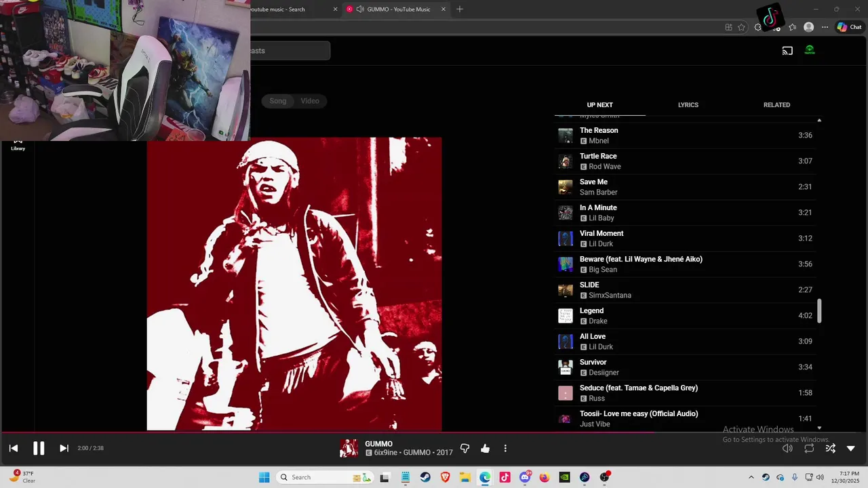This screenshot has width=868, height=488.
Task: Click the Survivor album thumbnail
Action: pyautogui.click(x=566, y=367)
